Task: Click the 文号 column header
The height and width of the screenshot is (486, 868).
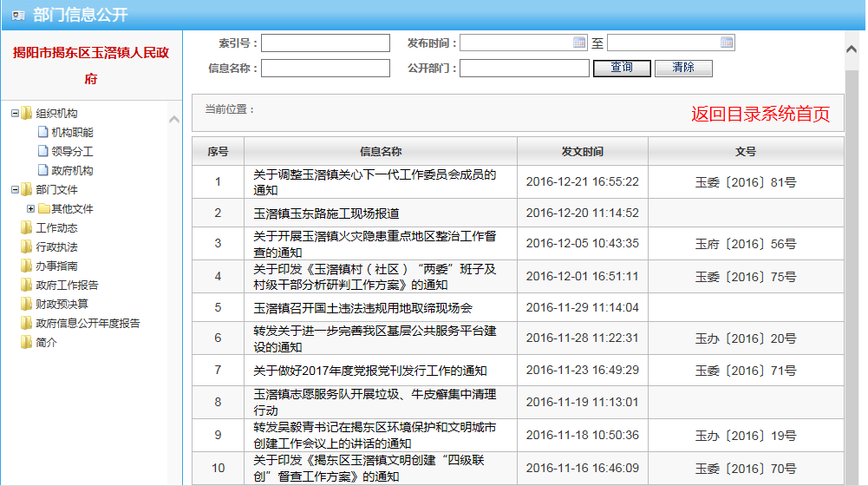Action: [x=746, y=151]
